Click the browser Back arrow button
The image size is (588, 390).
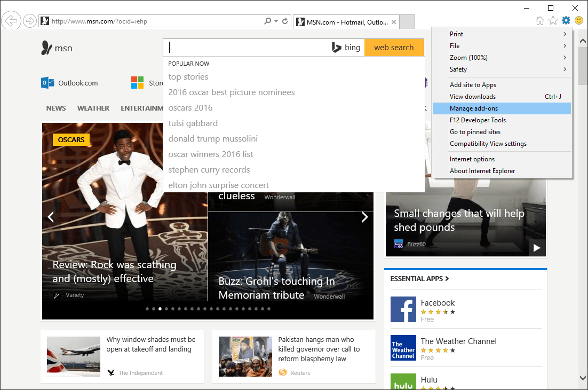[11, 21]
